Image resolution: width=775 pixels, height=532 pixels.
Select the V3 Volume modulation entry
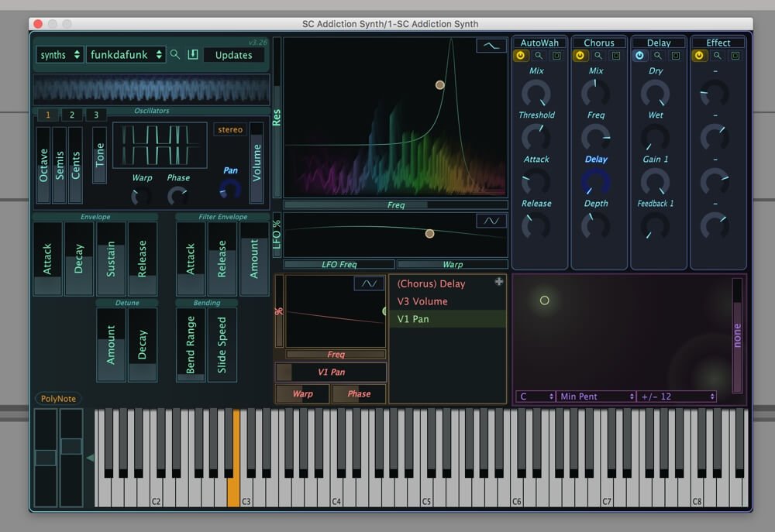click(422, 301)
